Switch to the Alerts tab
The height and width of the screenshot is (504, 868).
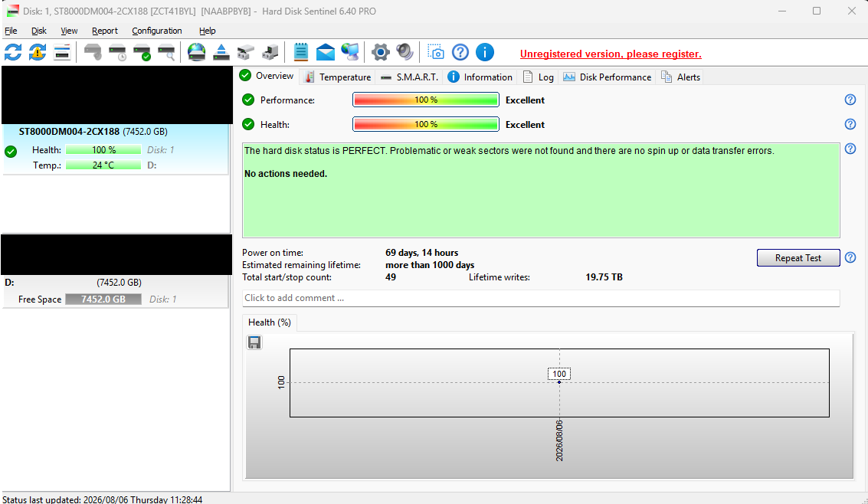pos(680,77)
